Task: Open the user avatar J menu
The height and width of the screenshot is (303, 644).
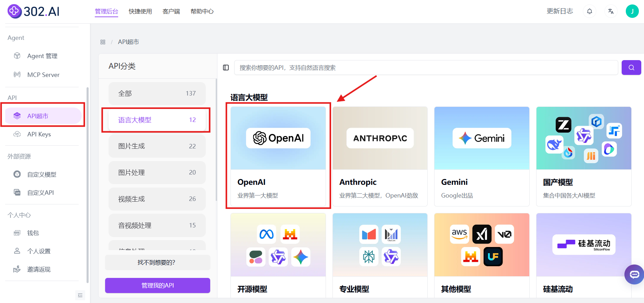Action: click(632, 11)
